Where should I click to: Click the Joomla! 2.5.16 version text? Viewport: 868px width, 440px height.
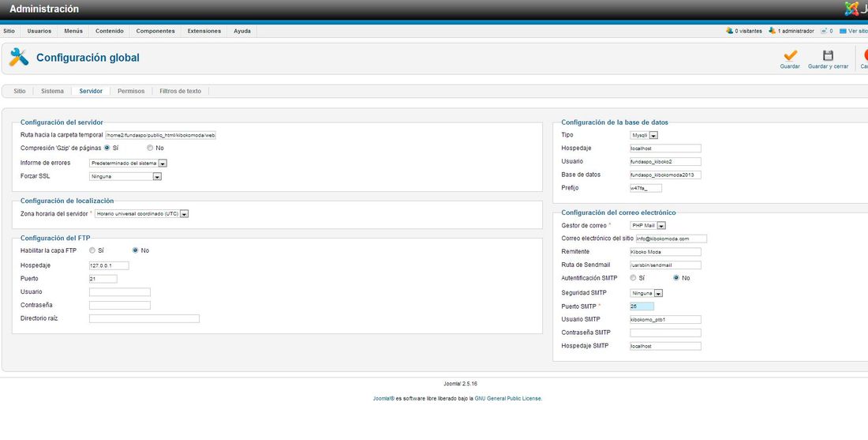pos(460,383)
